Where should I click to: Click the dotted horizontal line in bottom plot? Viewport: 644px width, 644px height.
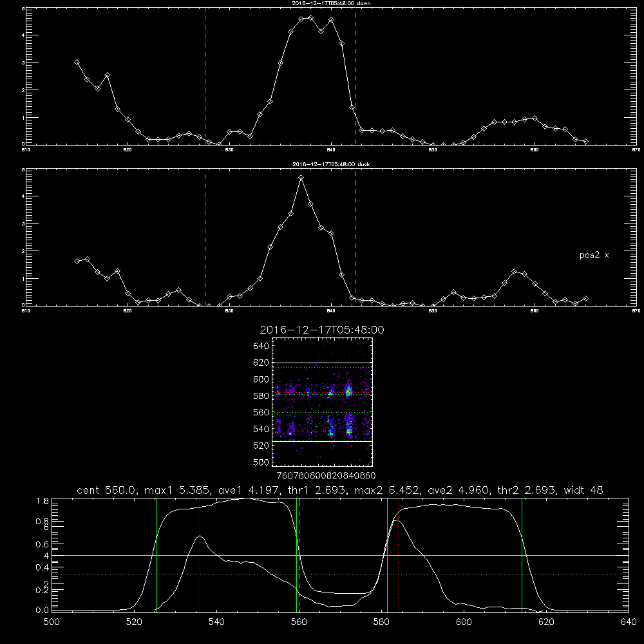pyautogui.click(x=340, y=574)
